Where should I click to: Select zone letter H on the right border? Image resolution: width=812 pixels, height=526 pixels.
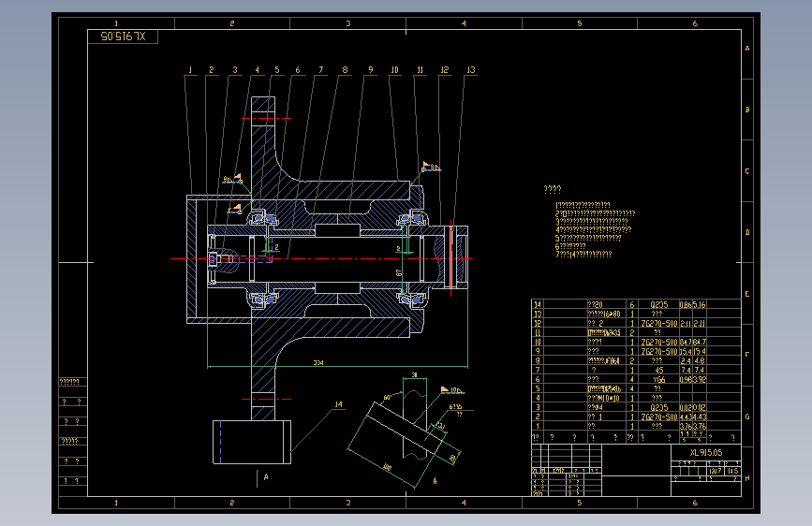[x=747, y=478]
